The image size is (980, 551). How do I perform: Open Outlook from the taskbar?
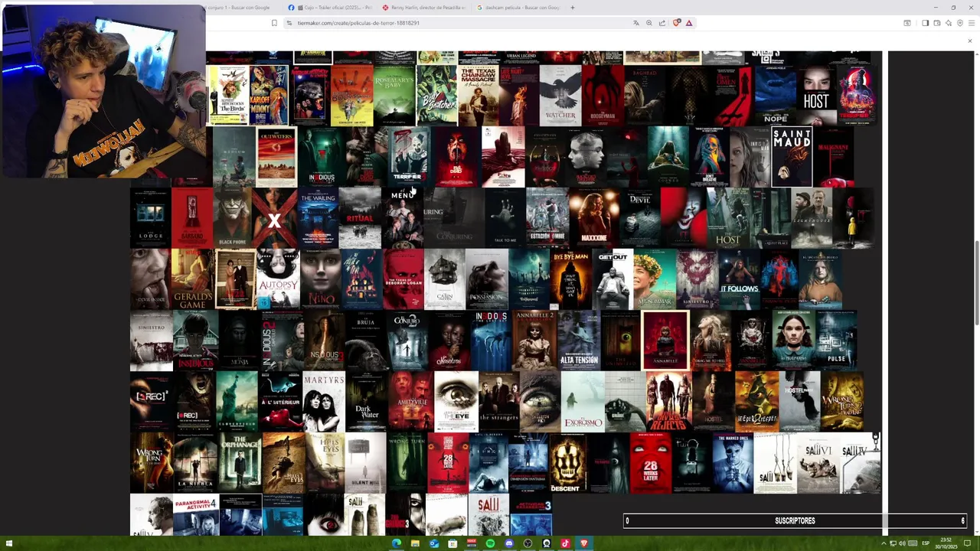coord(434,543)
